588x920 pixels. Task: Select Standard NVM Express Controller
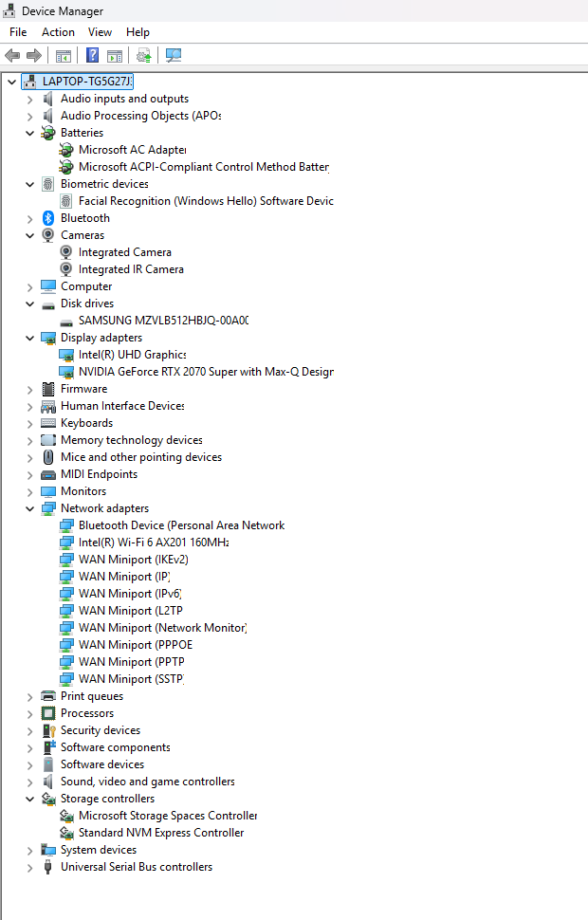(x=161, y=833)
